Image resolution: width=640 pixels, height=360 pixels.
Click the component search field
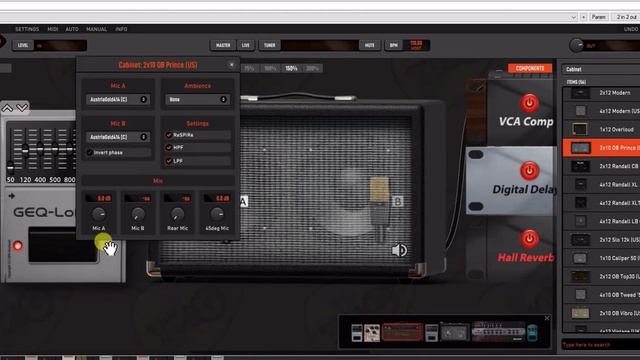pos(601,345)
